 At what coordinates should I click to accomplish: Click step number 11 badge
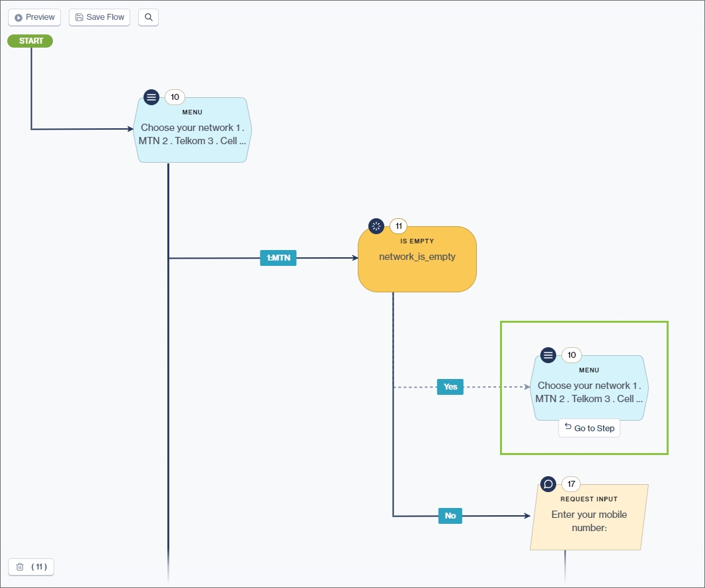point(399,226)
